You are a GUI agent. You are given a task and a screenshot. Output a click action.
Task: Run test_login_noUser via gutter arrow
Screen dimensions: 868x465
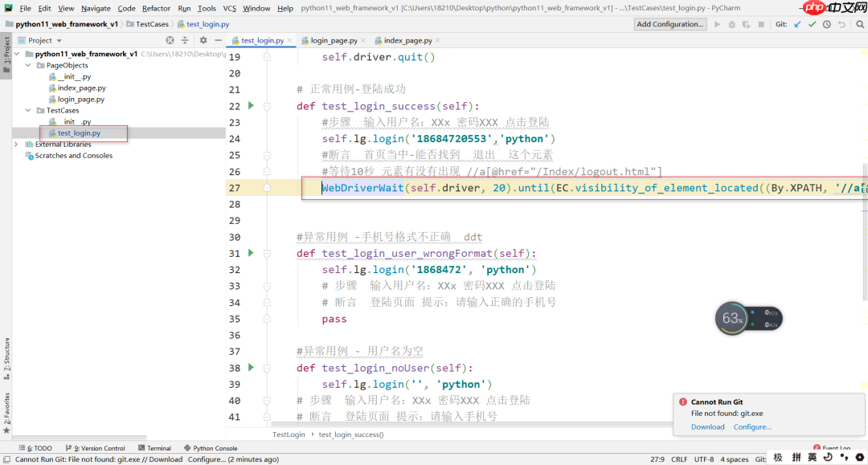pyautogui.click(x=251, y=367)
